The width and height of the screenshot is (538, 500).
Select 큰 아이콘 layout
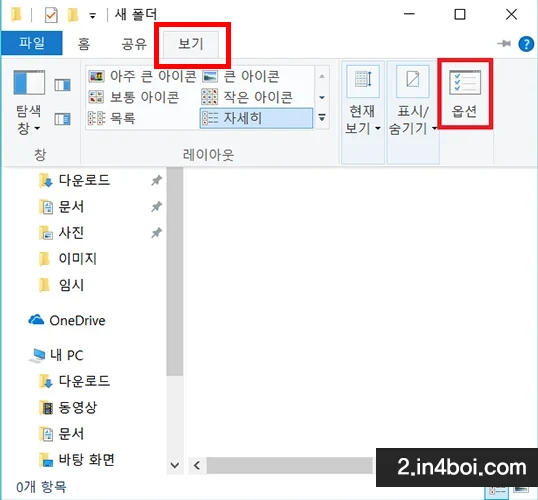point(241,76)
